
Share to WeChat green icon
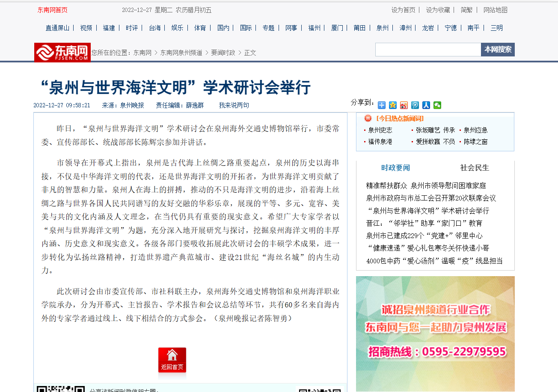click(x=437, y=105)
